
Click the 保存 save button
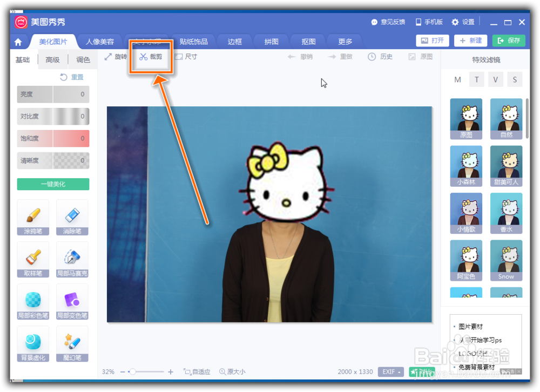[x=509, y=40]
